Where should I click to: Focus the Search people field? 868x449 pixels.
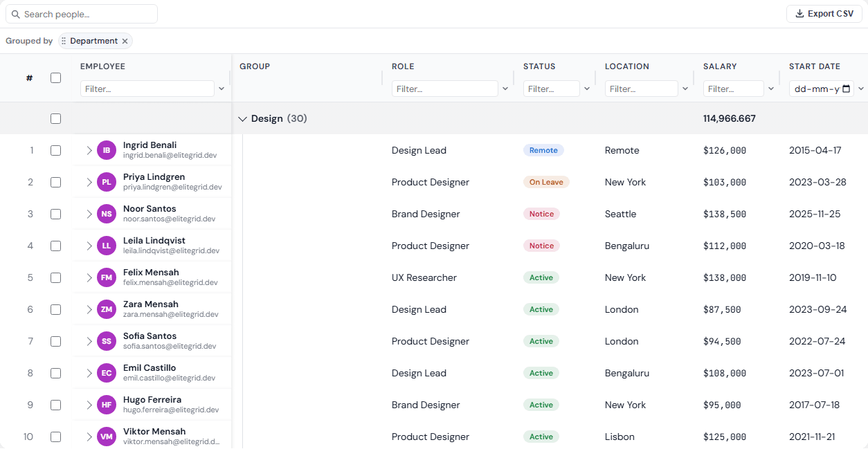coord(82,14)
